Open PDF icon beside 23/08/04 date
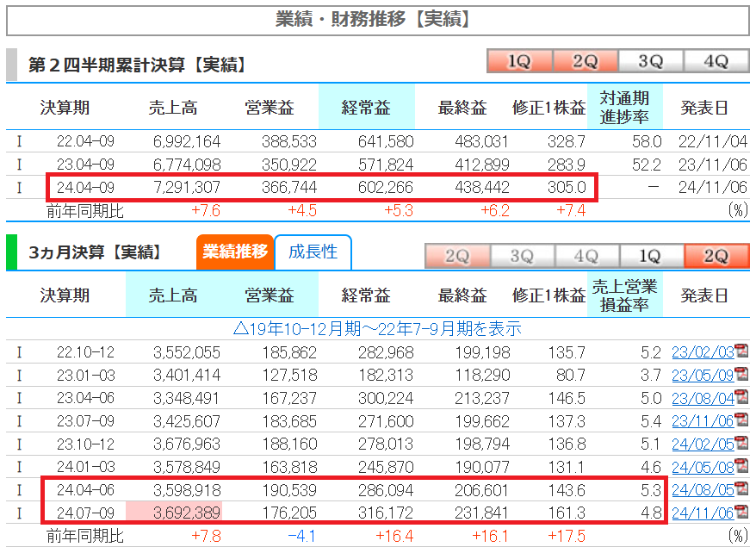Screen dimensions: 756x547 tap(741, 397)
